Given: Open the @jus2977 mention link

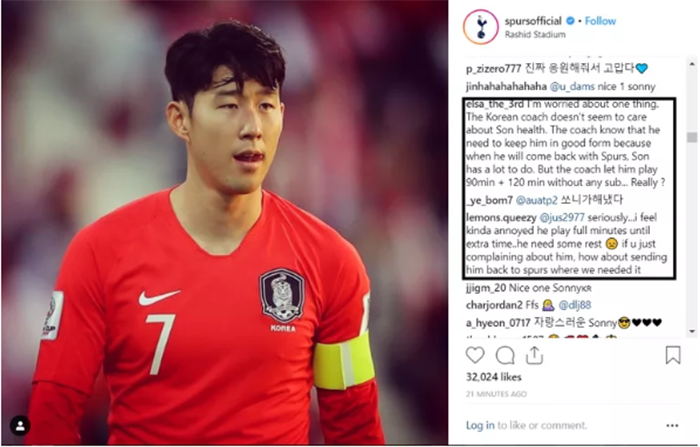Looking at the screenshot, I should tap(562, 217).
